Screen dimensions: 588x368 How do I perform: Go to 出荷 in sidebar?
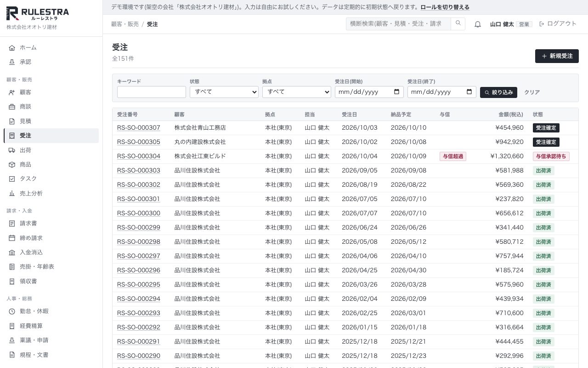[x=51, y=150]
